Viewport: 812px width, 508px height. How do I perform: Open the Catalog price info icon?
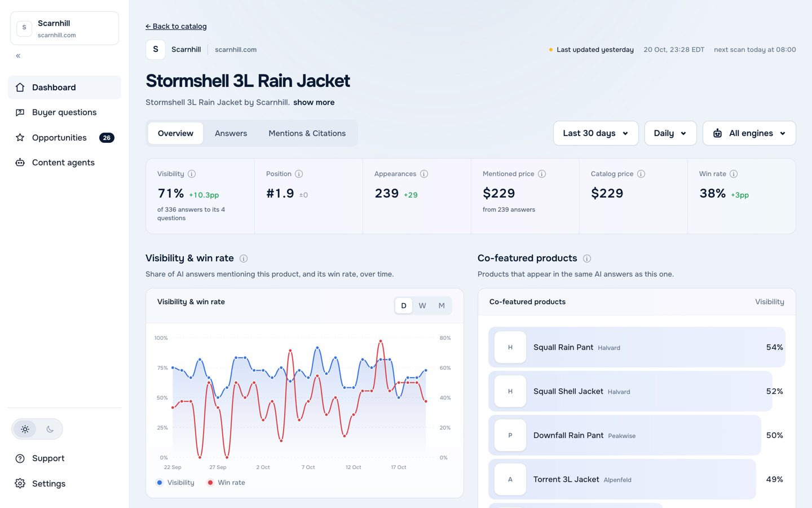coord(641,174)
